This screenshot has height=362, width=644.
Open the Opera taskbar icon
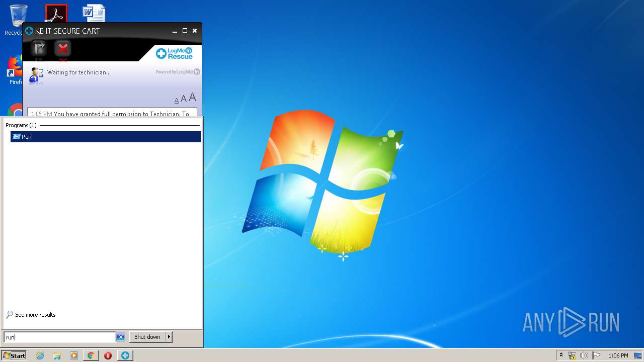108,355
